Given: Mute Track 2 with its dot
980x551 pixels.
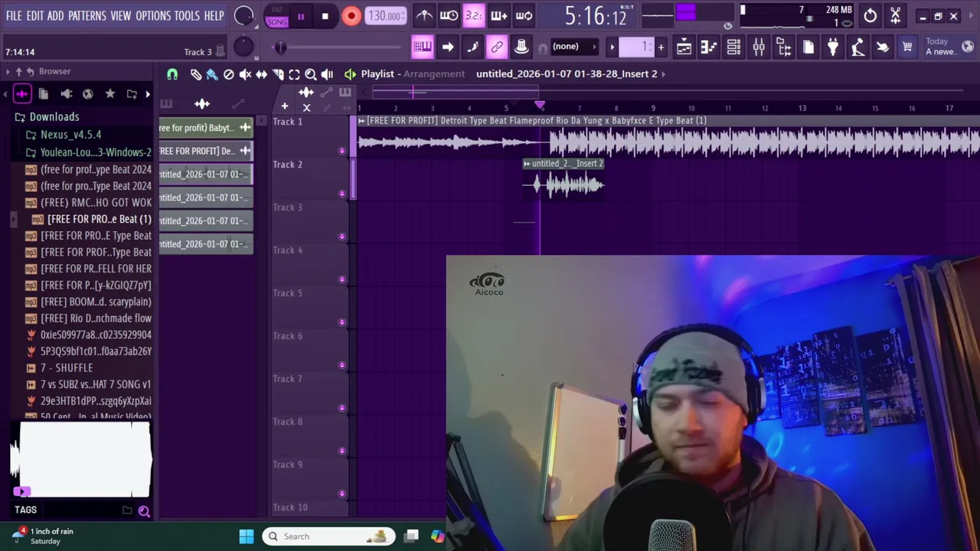Looking at the screenshot, I should pyautogui.click(x=342, y=194).
